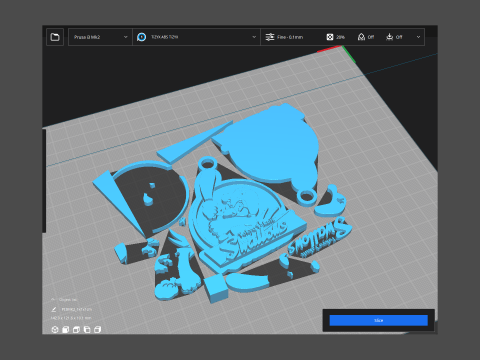The width and height of the screenshot is (480, 360).
Task: Open the Prusa i3 Mk2 printer dropdown
Action: click(x=100, y=37)
